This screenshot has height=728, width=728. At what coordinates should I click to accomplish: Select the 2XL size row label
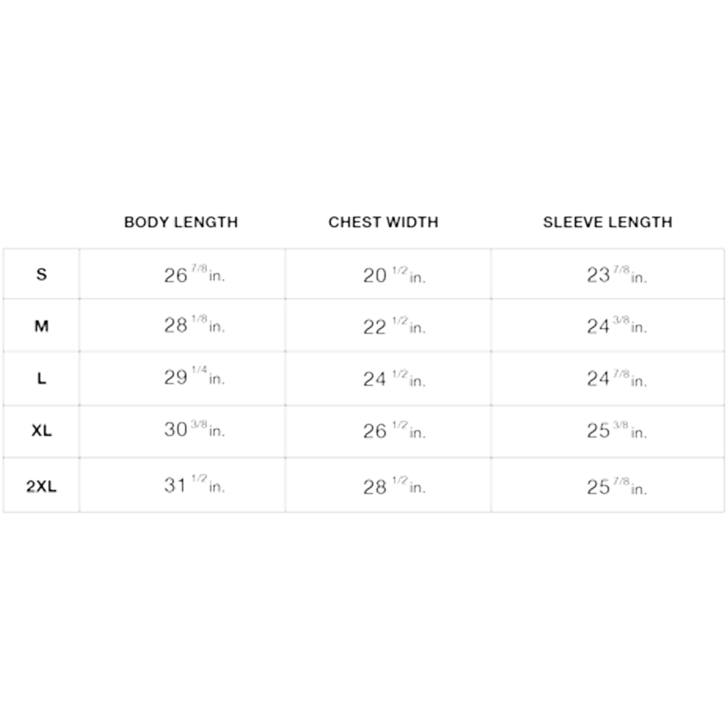point(42,486)
